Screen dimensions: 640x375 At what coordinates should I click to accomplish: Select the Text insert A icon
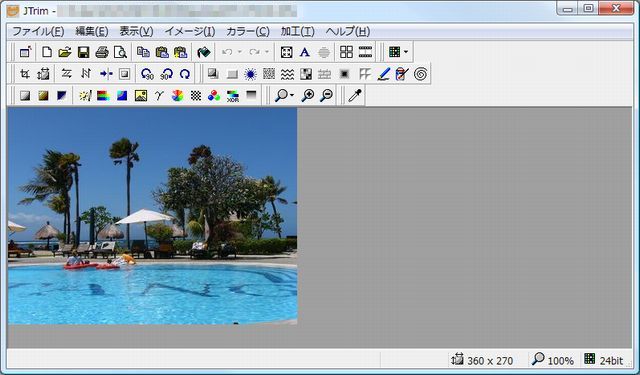point(304,52)
